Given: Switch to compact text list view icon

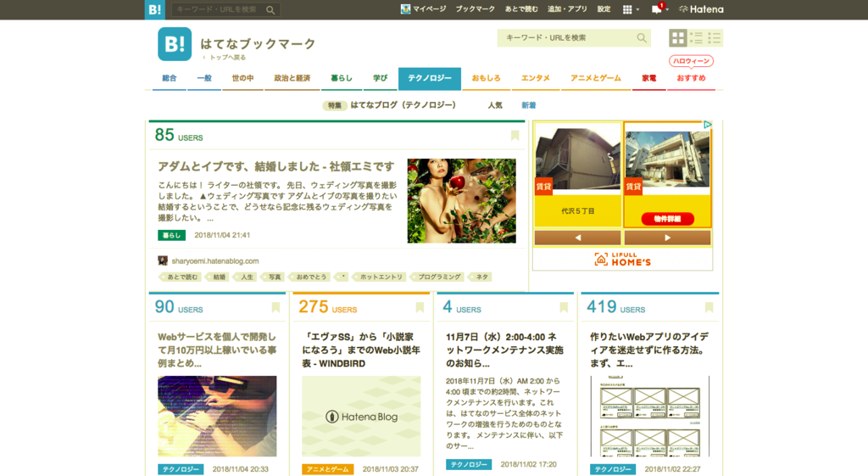Looking at the screenshot, I should point(714,37).
